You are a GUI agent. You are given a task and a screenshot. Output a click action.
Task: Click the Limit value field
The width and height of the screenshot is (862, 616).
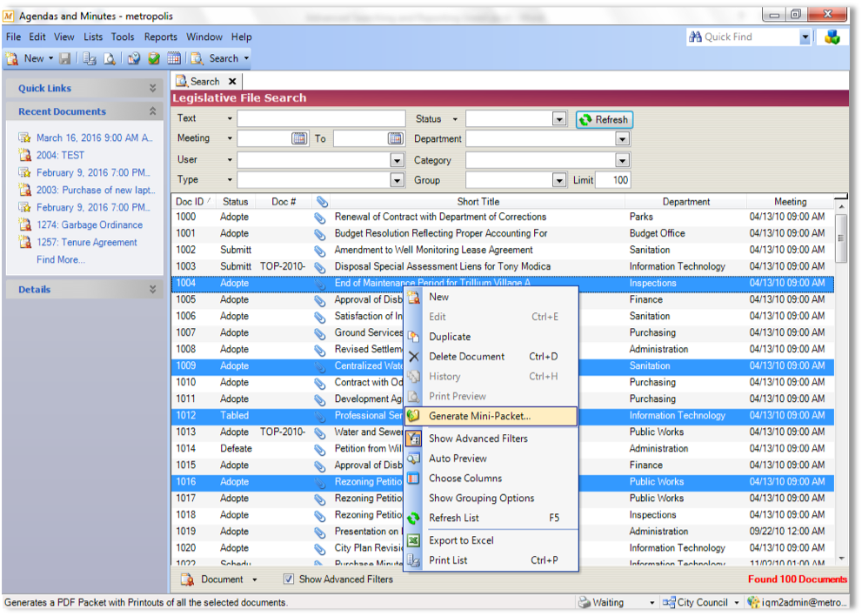click(612, 180)
